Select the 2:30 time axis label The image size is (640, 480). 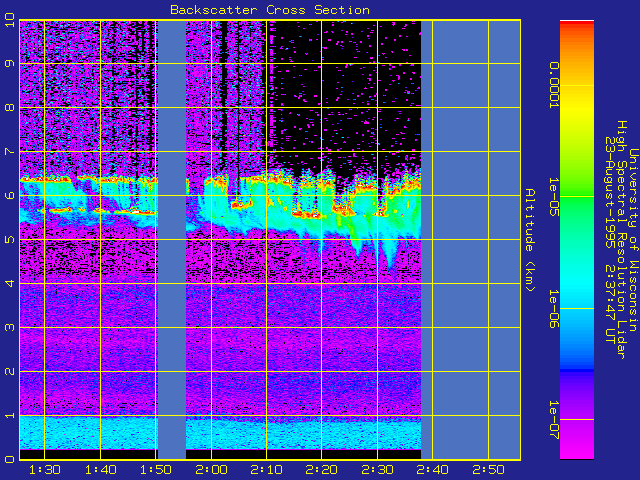[x=378, y=470]
